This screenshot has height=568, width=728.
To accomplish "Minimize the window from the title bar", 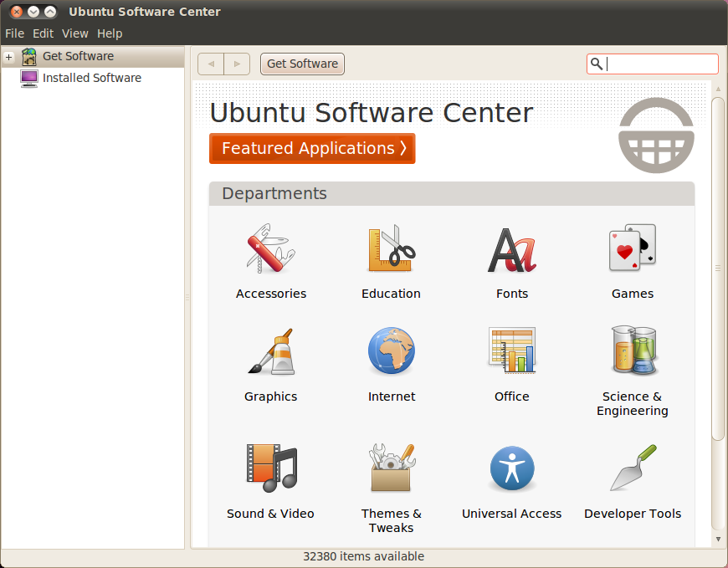I will (x=33, y=12).
